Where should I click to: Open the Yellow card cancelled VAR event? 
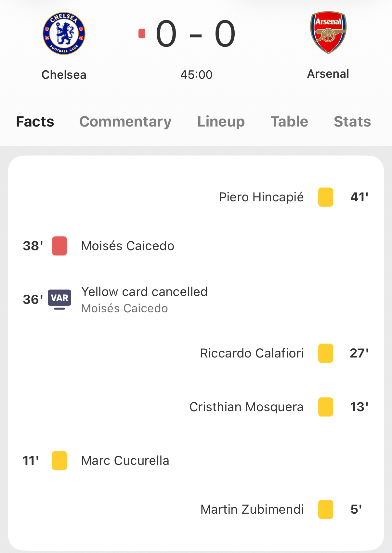tap(144, 292)
